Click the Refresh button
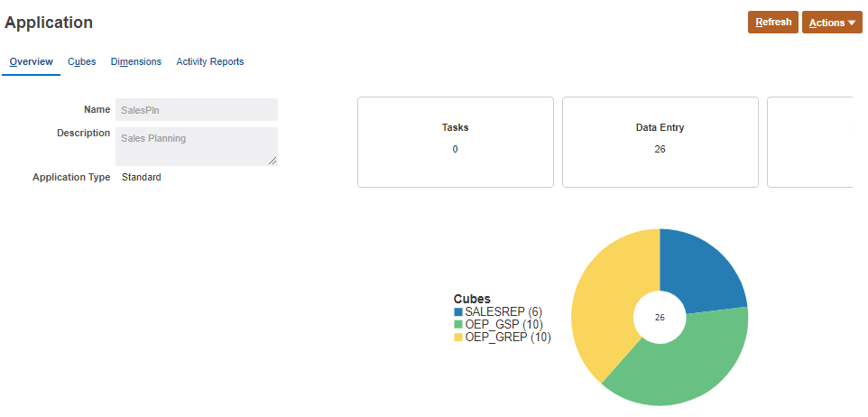868x417 pixels. pos(773,23)
